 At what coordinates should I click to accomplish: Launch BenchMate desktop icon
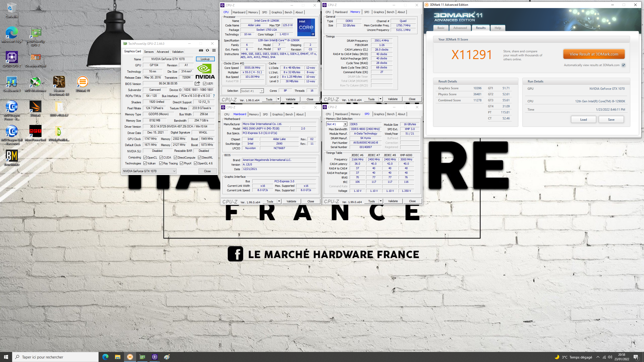tap(12, 158)
